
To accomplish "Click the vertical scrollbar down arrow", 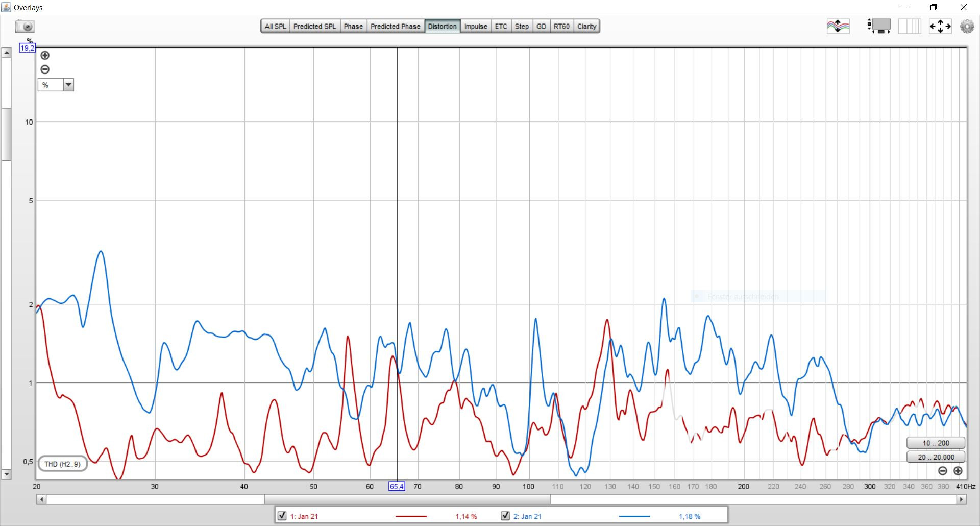I will [6, 474].
